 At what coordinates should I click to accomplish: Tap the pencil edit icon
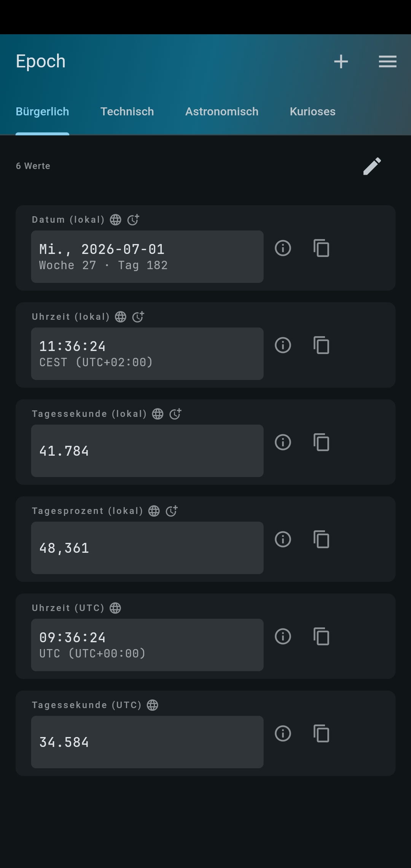point(372,166)
